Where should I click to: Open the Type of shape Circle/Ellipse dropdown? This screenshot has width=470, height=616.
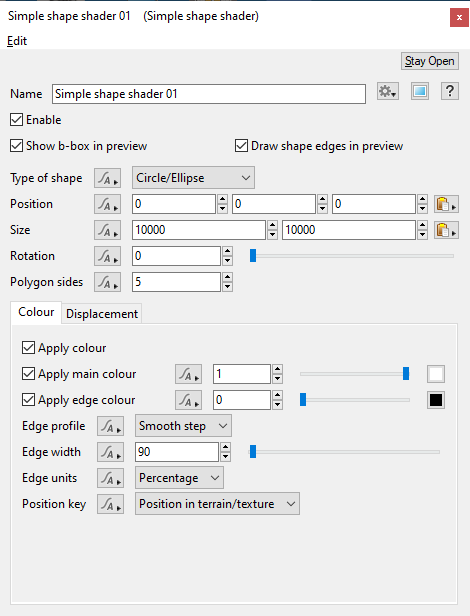point(193,178)
